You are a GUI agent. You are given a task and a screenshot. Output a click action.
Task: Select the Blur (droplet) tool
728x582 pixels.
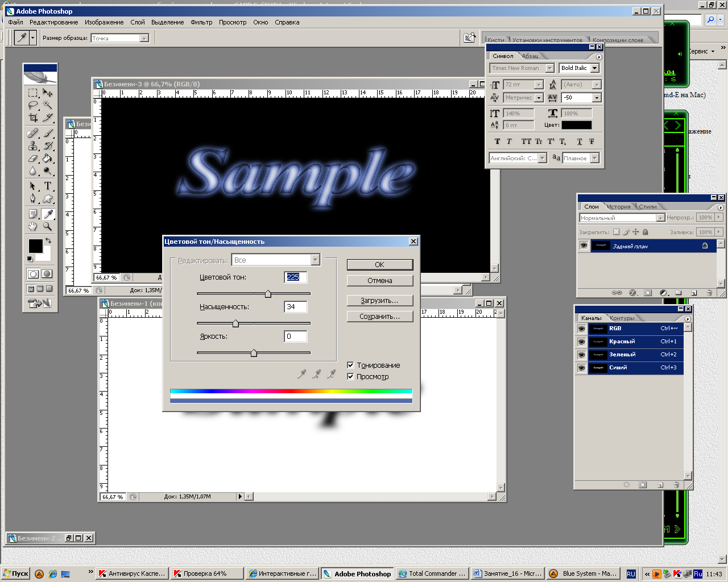(33, 171)
